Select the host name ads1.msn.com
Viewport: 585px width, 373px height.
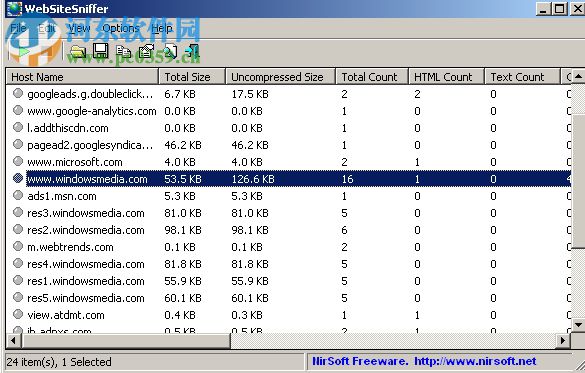(x=62, y=196)
